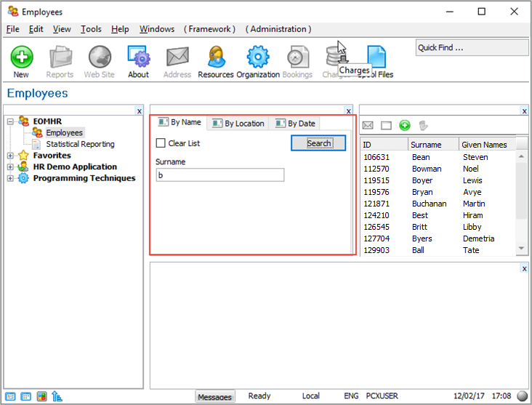
Task: Switch to the By Location tab
Action: click(238, 124)
